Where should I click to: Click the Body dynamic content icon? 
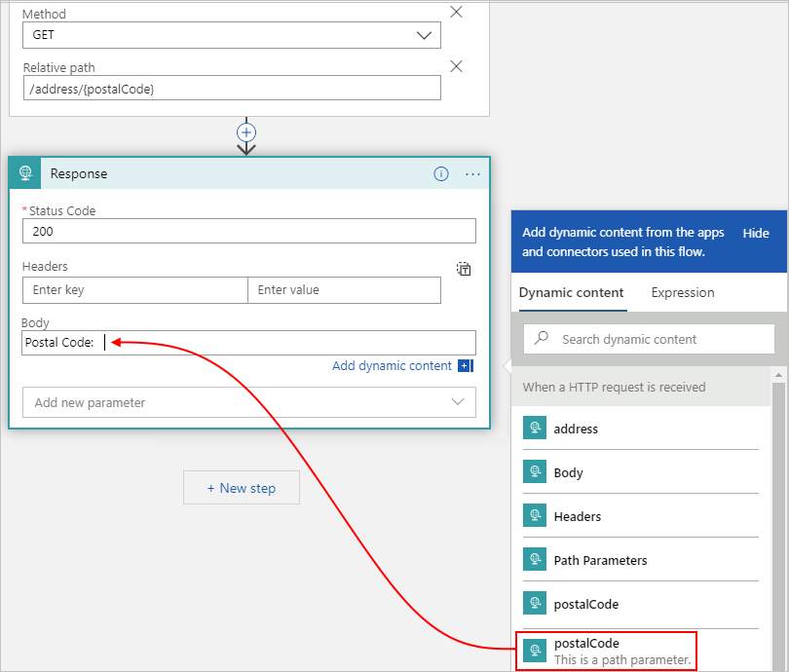(534, 471)
